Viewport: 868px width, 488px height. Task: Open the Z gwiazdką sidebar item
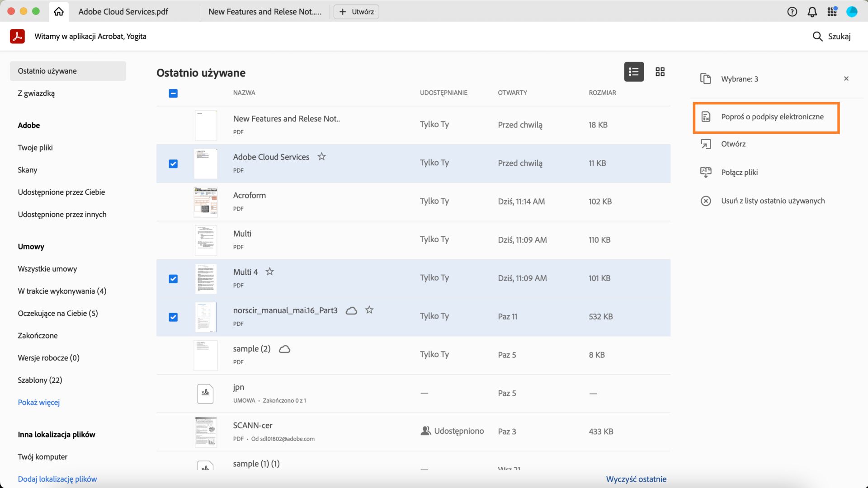pyautogui.click(x=36, y=93)
